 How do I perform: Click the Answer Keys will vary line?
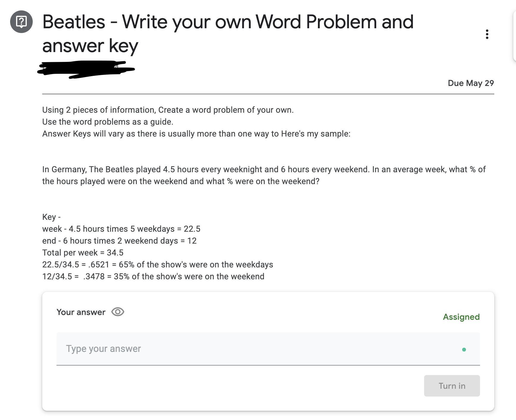pos(196,134)
